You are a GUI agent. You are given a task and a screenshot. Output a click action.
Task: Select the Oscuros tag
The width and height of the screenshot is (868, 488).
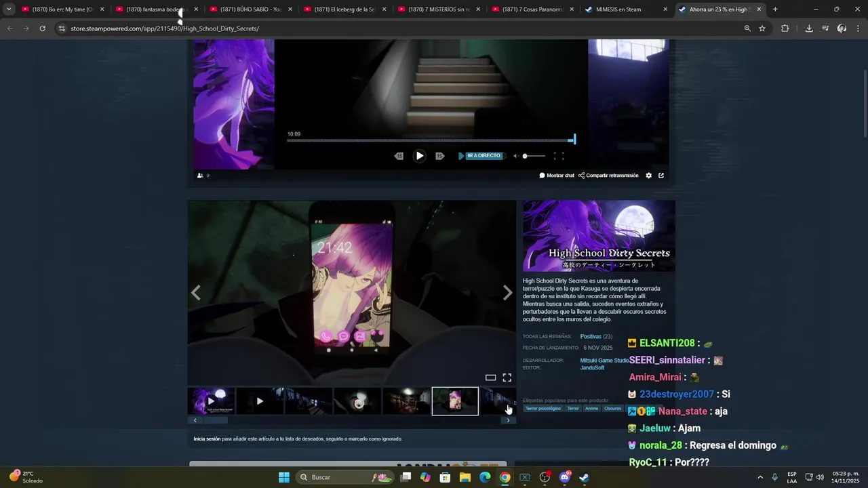612,409
